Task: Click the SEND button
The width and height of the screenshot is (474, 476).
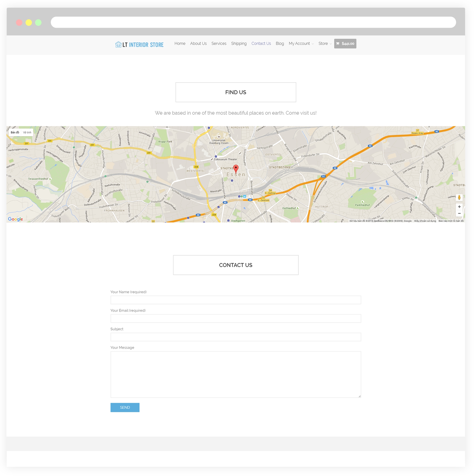Action: pos(125,408)
